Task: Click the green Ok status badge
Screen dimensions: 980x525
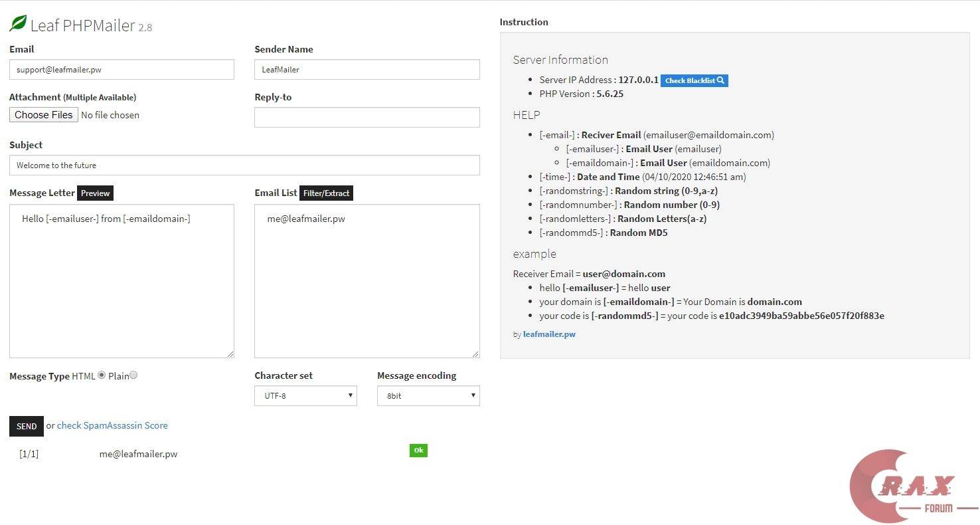Action: (418, 451)
